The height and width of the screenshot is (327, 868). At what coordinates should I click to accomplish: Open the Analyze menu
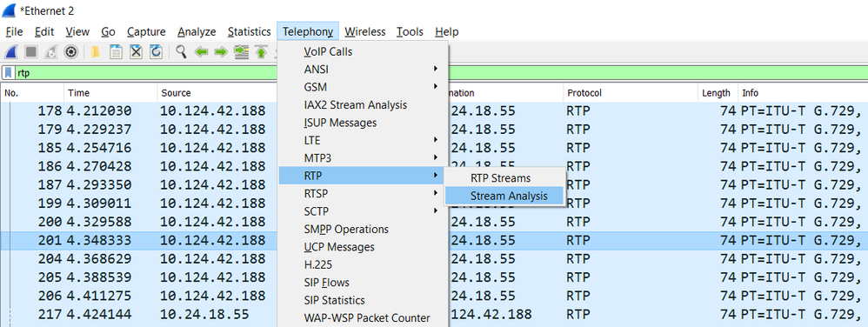click(x=197, y=31)
